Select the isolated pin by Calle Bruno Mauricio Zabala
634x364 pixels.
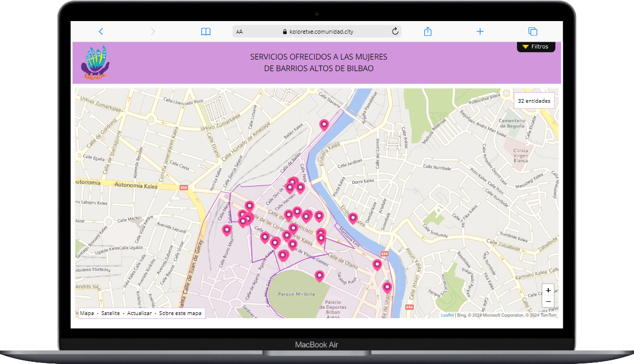(227, 230)
